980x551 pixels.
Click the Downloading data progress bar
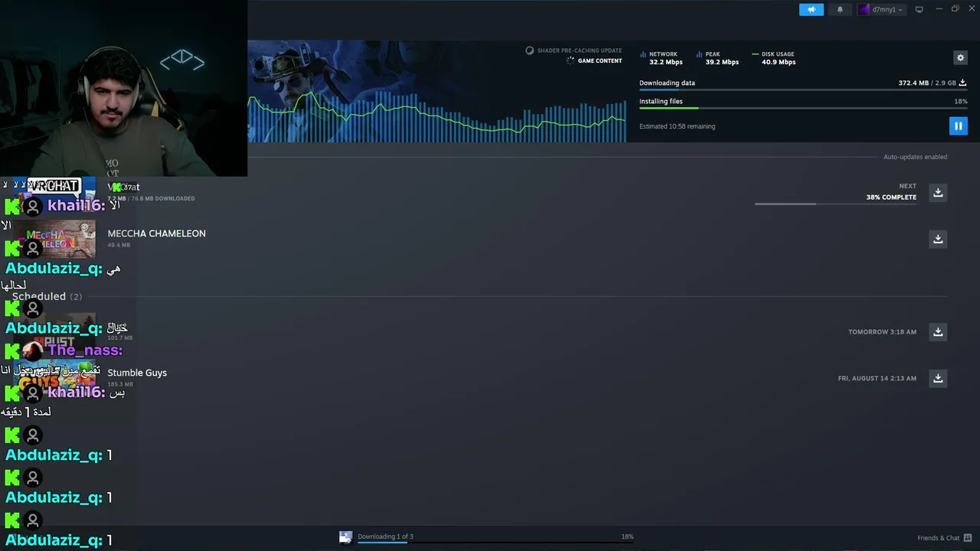[803, 90]
